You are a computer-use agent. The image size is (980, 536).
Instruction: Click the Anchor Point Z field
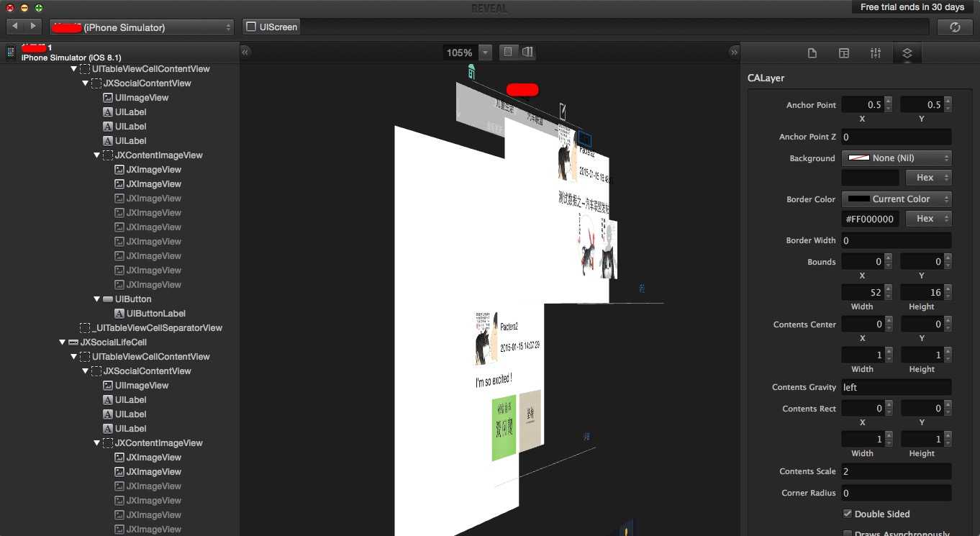[897, 137]
